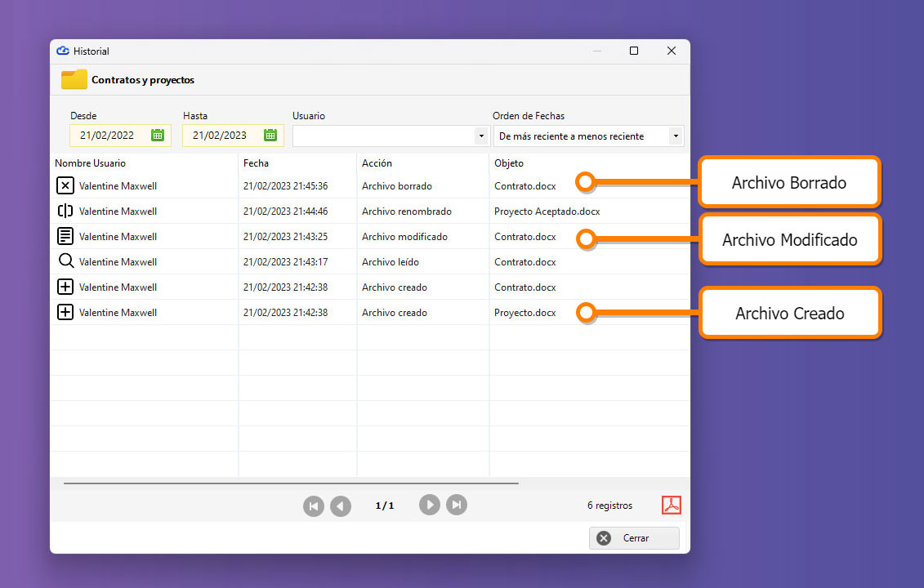This screenshot has width=924, height=588.
Task: Click Contrato.docx in the Archivo leído row
Action: (x=525, y=262)
